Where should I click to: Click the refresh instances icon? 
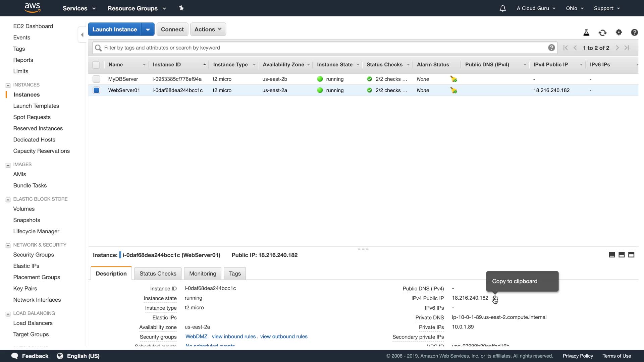[602, 33]
